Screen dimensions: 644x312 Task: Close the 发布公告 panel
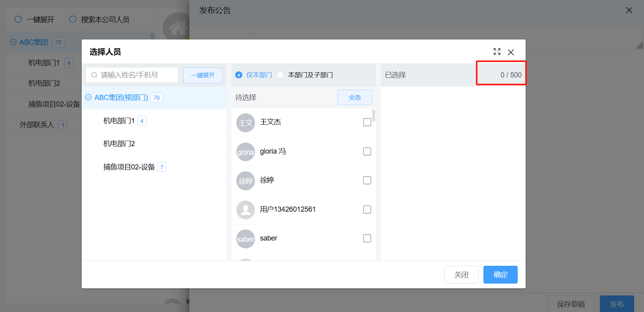629,10
